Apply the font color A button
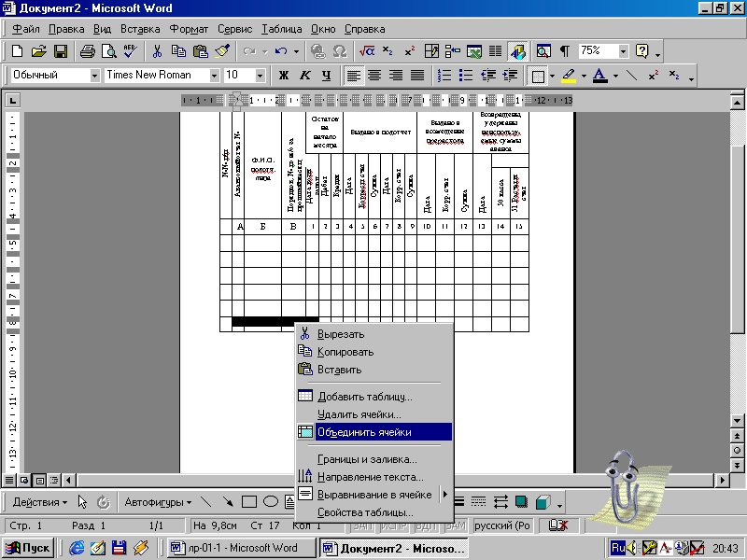The width and height of the screenshot is (747, 560). (600, 76)
